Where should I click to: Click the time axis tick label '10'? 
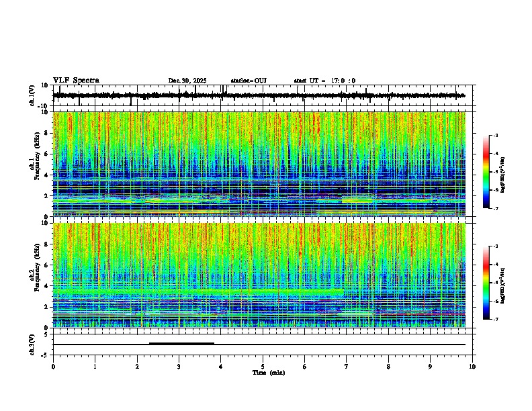[472, 367]
